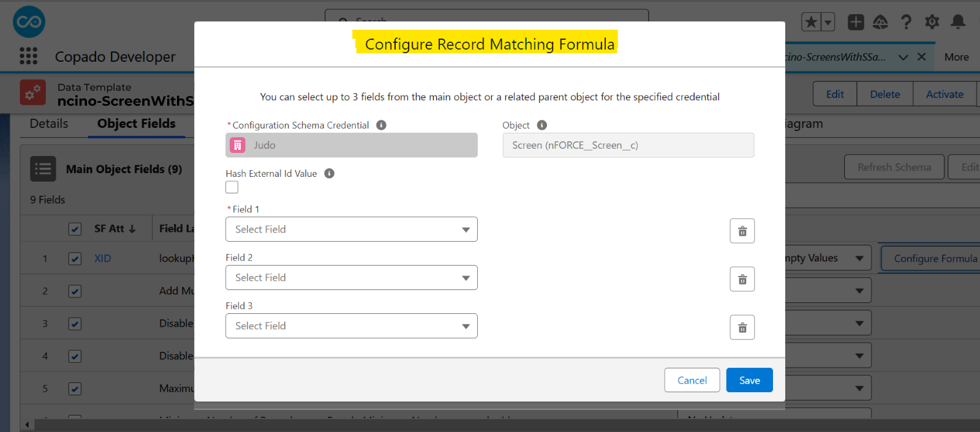Screen dimensions: 980x432
Task: Close the ScreensWithSSa workspace tab
Action: [921, 57]
